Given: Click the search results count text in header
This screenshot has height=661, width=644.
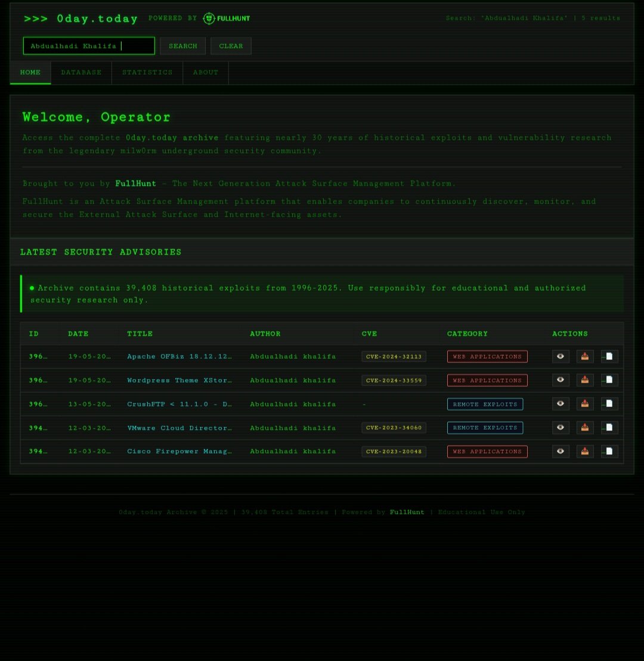Looking at the screenshot, I should (x=533, y=18).
